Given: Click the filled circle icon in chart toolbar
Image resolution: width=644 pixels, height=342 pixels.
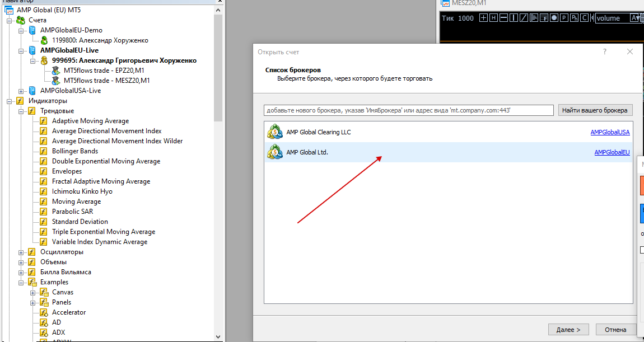Looking at the screenshot, I should point(554,18).
